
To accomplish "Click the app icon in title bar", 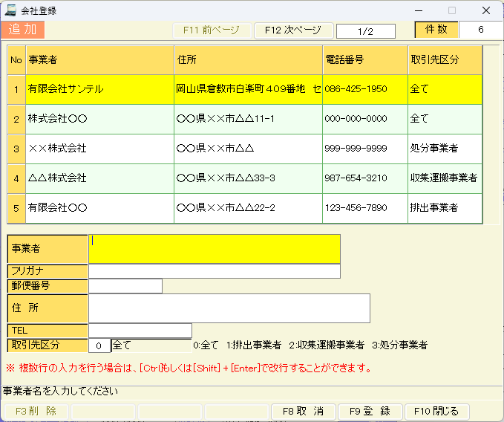I will click(10, 10).
